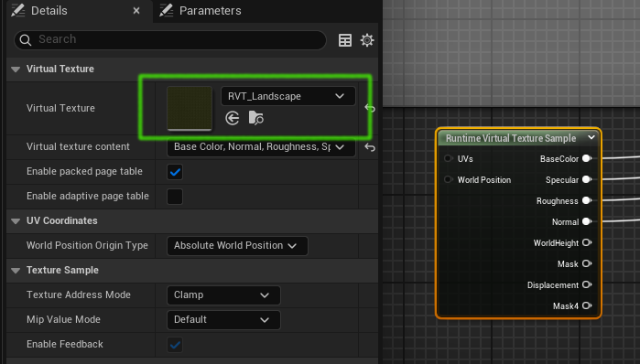The image size is (640, 364).
Task: Switch to the Parameters tab
Action: click(200, 11)
